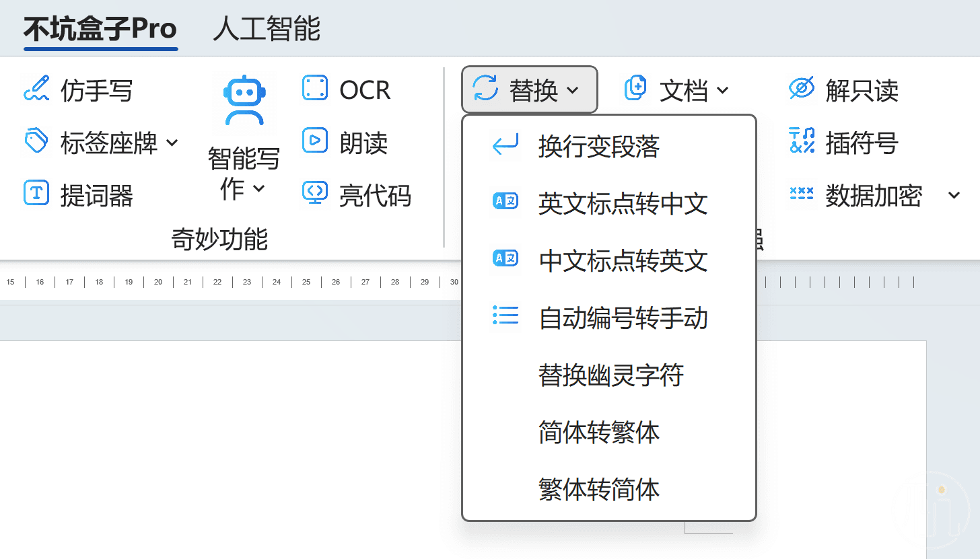Expand the 数据加密 dropdown arrow
980x559 pixels.
(954, 195)
